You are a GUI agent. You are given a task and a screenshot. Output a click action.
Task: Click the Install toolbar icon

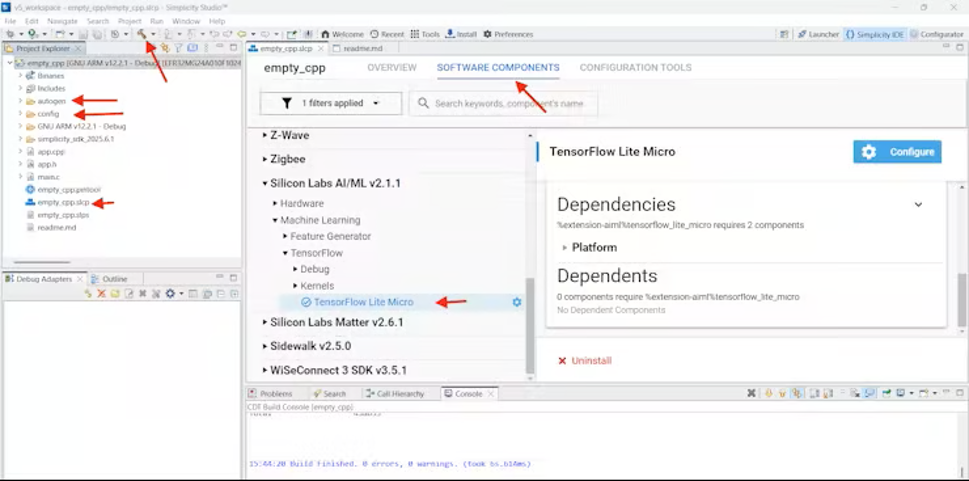461,34
